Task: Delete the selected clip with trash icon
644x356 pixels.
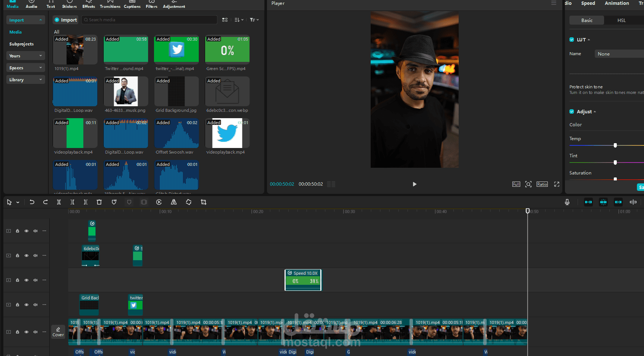Action: (99, 202)
